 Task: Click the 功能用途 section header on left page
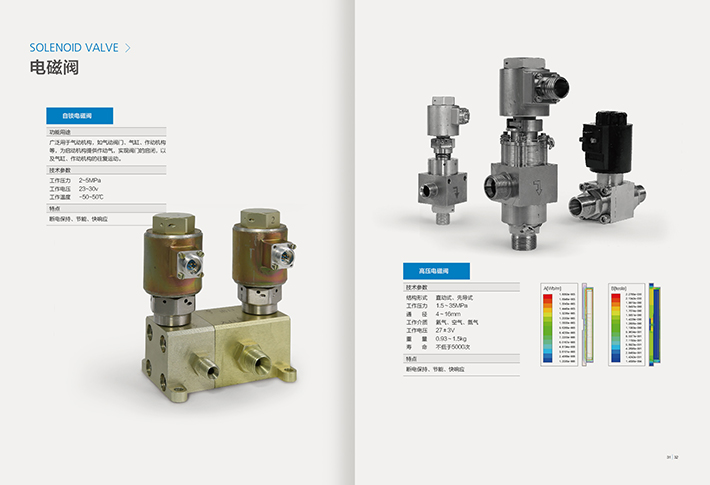[61, 132]
